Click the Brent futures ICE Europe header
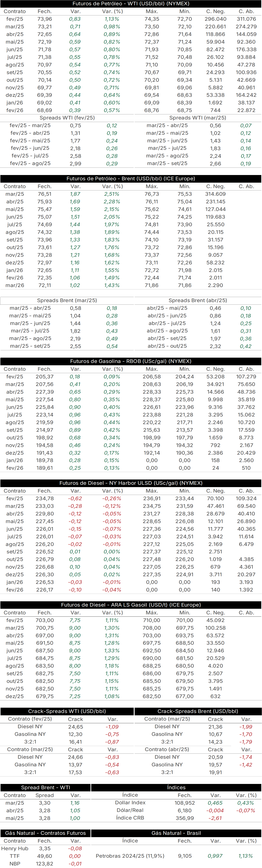262x868 pixels. click(x=131, y=179)
